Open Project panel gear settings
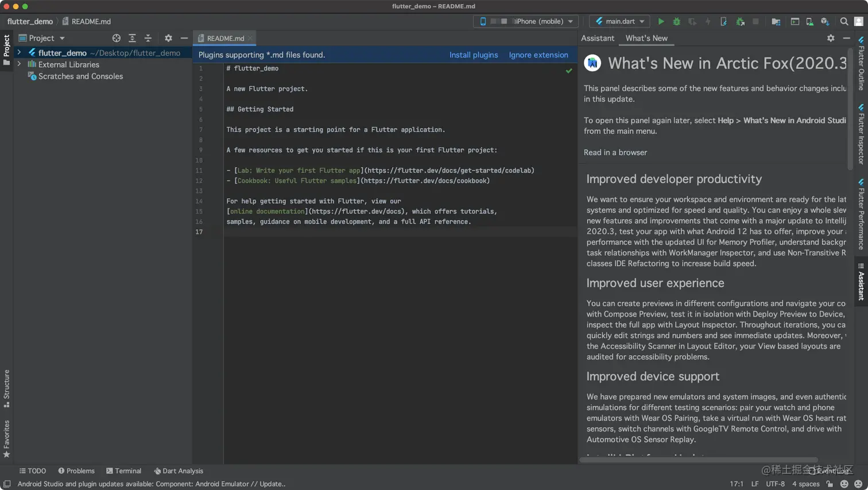The height and width of the screenshot is (490, 868). (168, 38)
